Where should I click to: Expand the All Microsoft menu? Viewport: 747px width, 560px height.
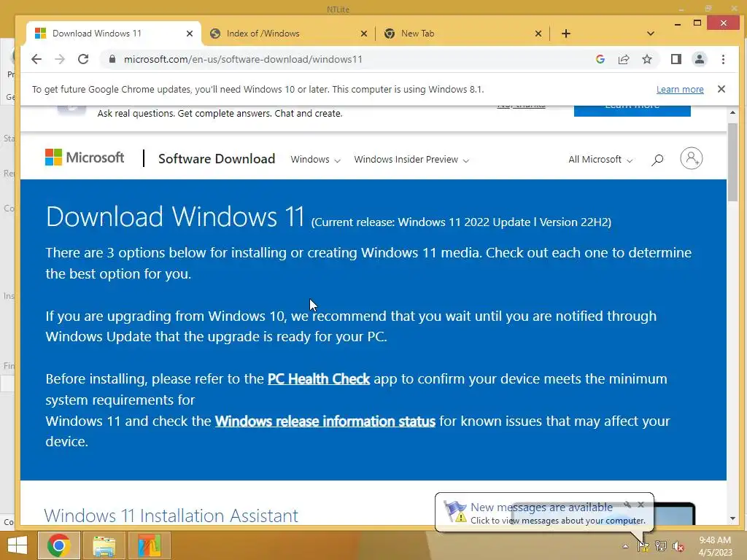[x=600, y=160]
